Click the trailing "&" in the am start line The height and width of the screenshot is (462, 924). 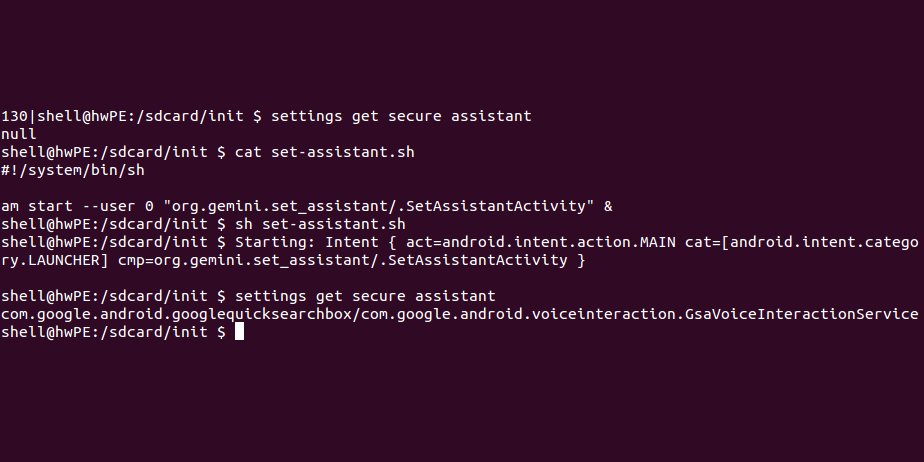coord(608,206)
